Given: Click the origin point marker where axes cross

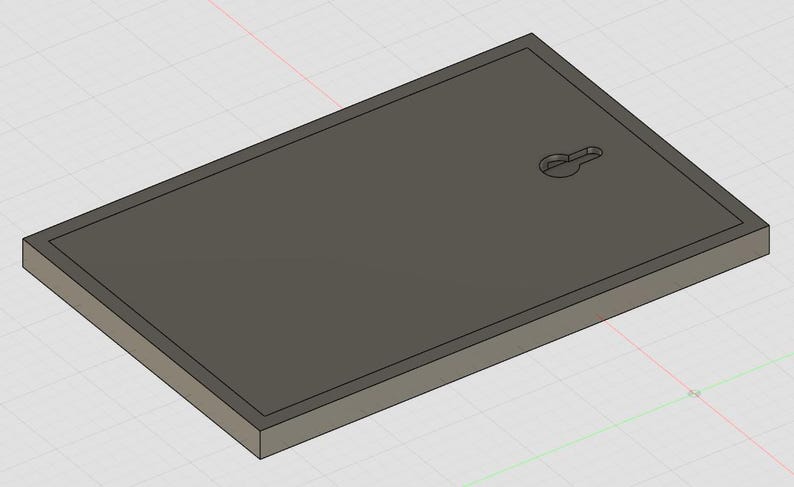Looking at the screenshot, I should [x=695, y=393].
